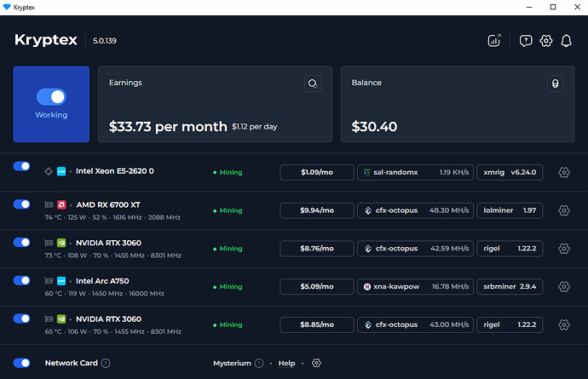Click the AMD RX 6700 XT name
Screen dimensions: 588x379
click(108, 204)
